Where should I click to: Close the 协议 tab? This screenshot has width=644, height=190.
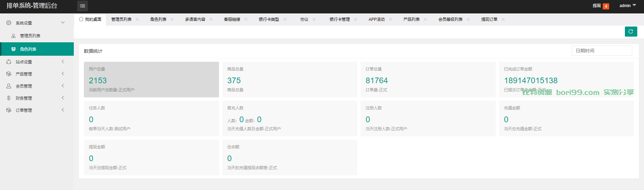click(314, 19)
